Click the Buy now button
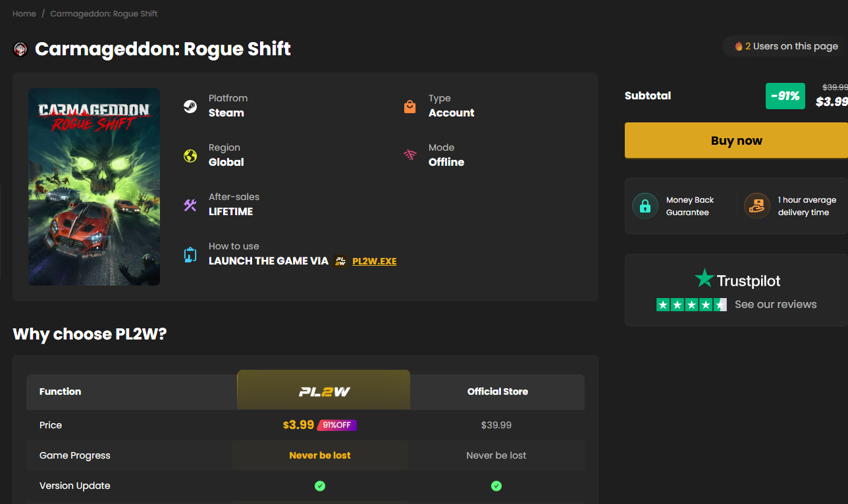The image size is (848, 504). pos(736,140)
